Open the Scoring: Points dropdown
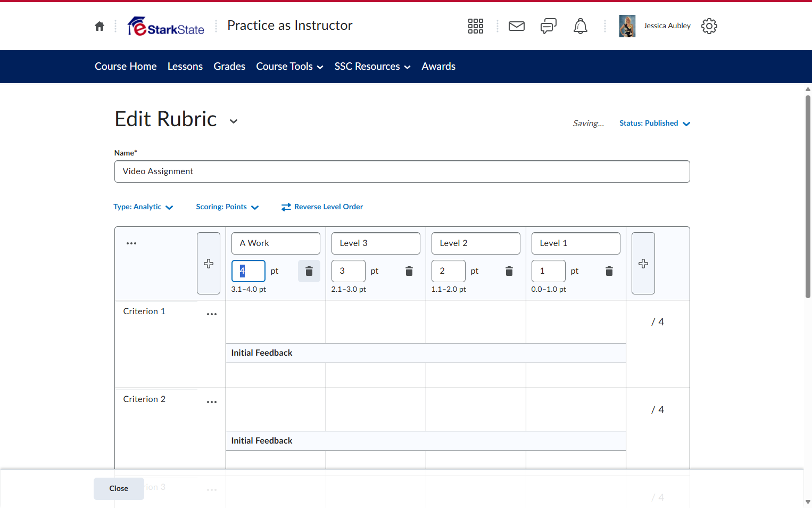 tap(227, 207)
